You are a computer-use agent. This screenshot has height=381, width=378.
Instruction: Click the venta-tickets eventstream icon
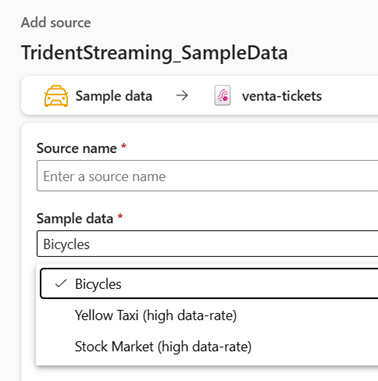222,96
